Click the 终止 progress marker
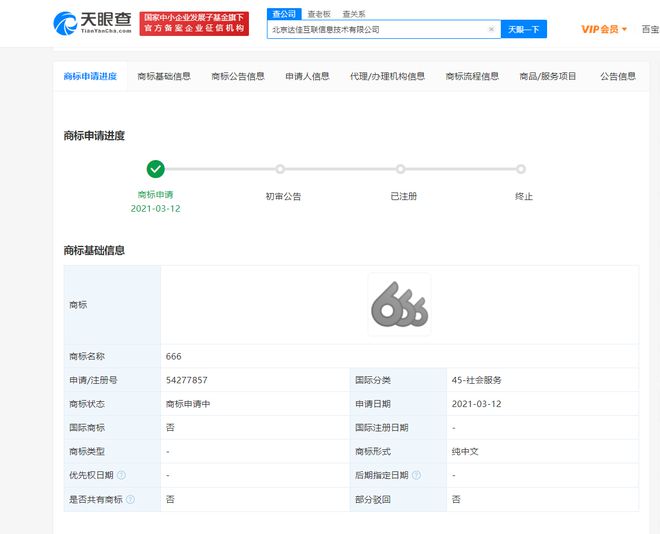The width and height of the screenshot is (660, 534). [521, 169]
